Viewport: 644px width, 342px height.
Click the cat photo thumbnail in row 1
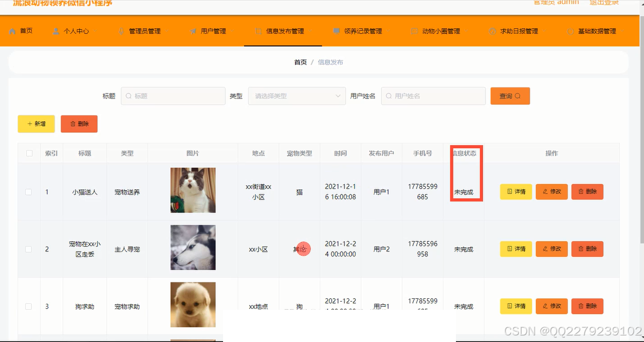pyautogui.click(x=193, y=190)
